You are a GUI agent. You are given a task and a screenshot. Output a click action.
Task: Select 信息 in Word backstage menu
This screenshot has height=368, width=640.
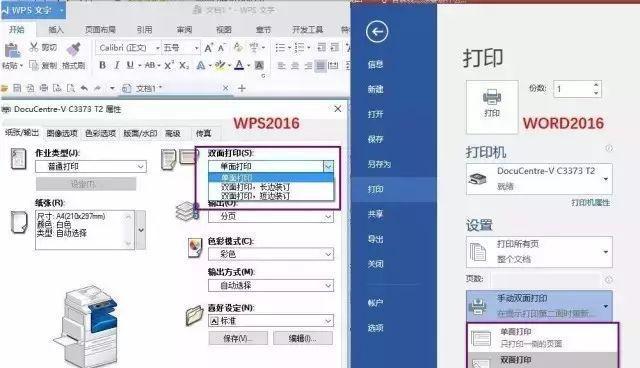[x=375, y=64]
